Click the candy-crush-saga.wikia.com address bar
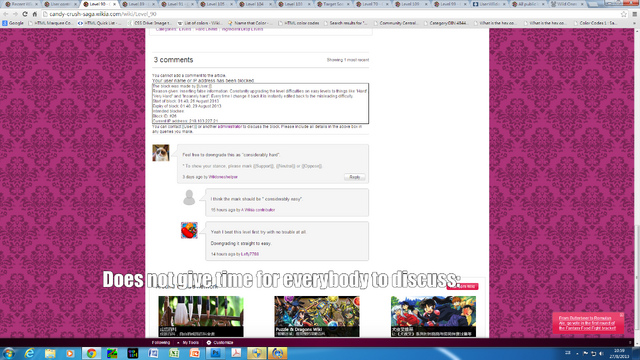This screenshot has height=360, width=640. click(x=331, y=14)
